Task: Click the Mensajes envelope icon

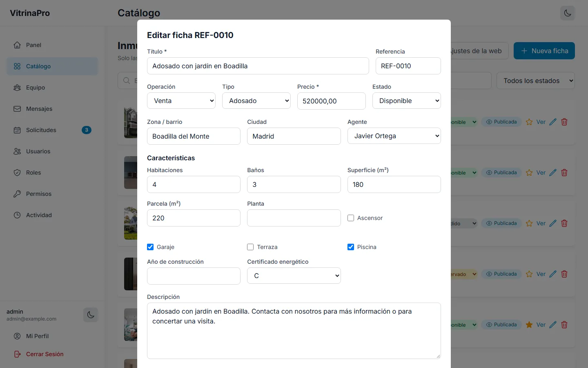Action: click(17, 109)
